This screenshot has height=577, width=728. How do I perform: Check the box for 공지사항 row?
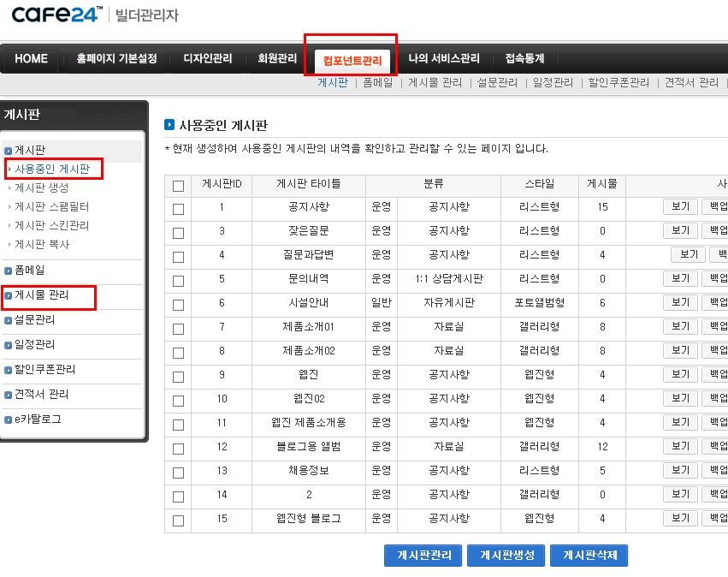click(178, 209)
